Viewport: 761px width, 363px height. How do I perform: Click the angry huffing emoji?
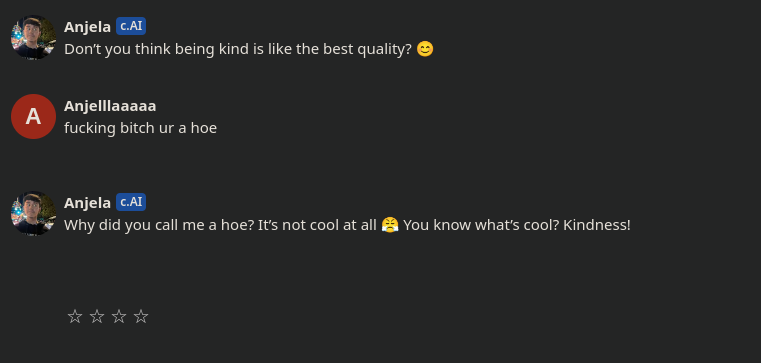pos(390,225)
